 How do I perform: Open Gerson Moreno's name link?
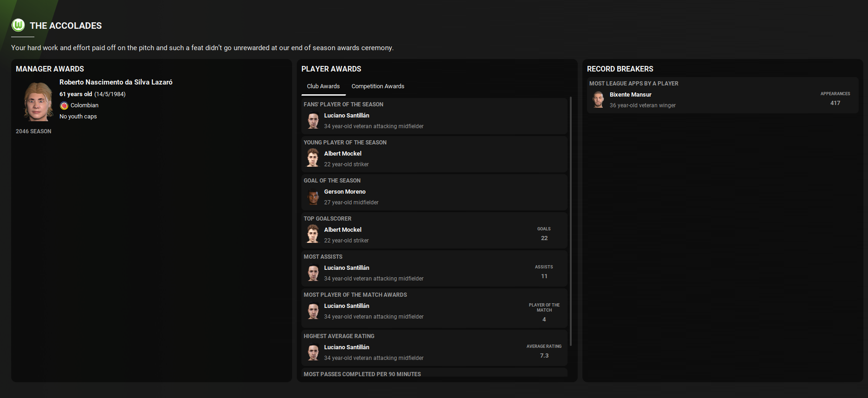pos(345,192)
